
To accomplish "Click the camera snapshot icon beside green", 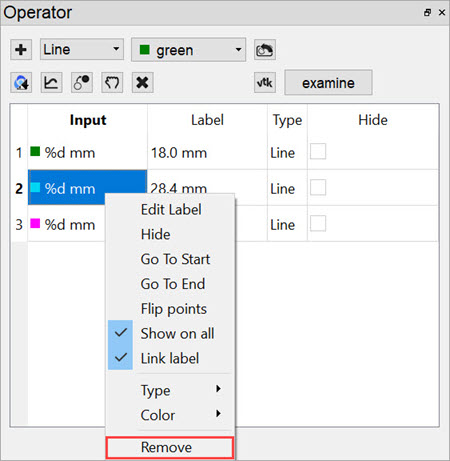I will tap(265, 50).
